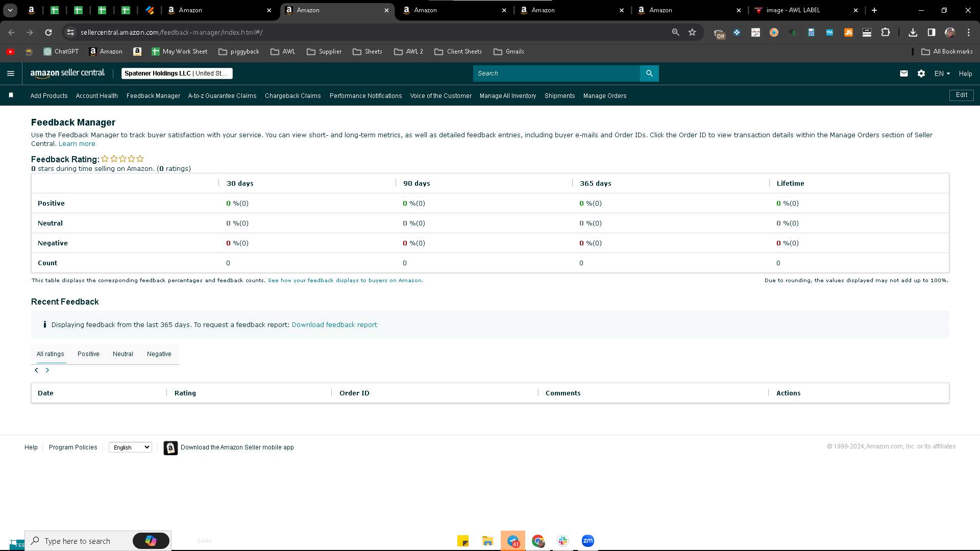Open the Chrome downloads icon
Image resolution: width=980 pixels, height=551 pixels.
pyautogui.click(x=913, y=32)
